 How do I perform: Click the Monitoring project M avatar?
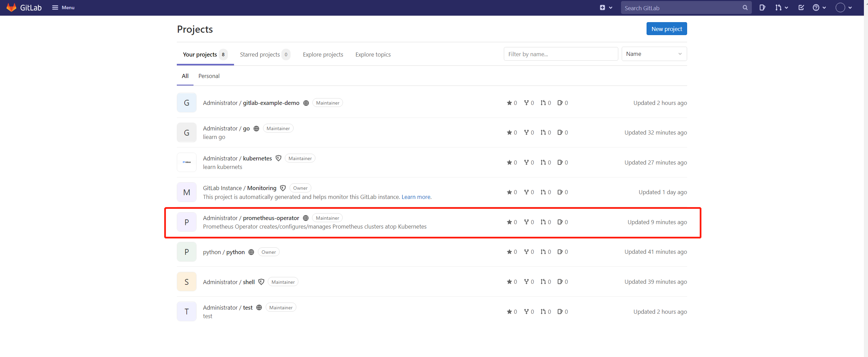coord(187,192)
